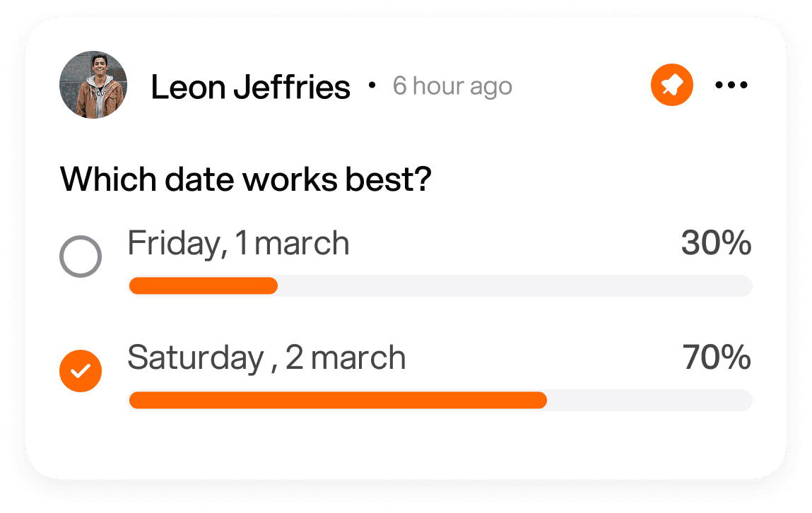Select the Friday, 1 march radio button
The image size is (812, 513).
(x=81, y=256)
